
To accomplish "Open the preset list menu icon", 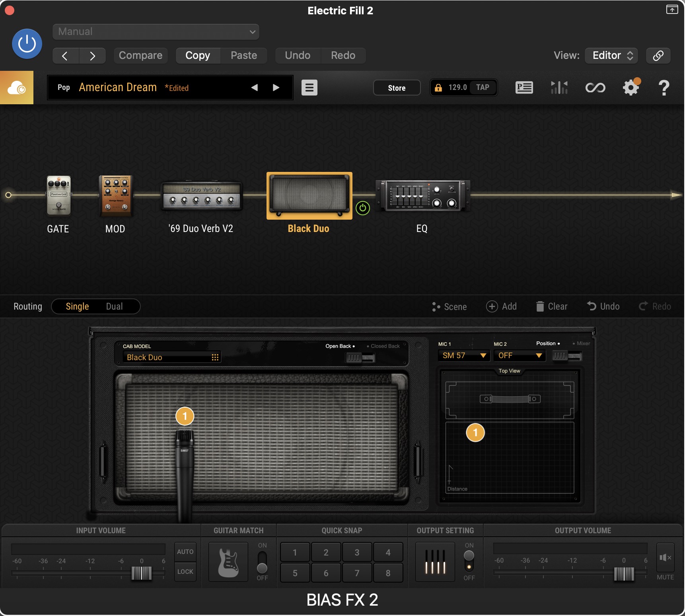I will point(309,88).
